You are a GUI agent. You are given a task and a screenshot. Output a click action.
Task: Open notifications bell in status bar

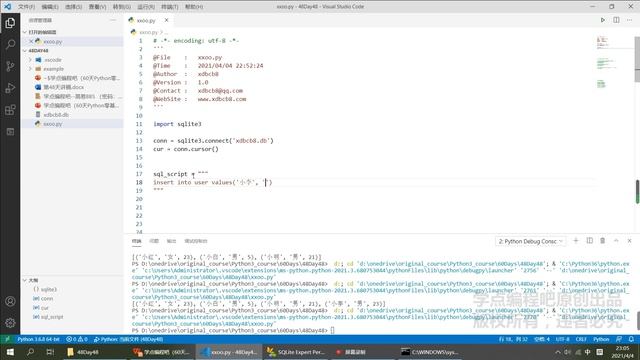pos(631,339)
